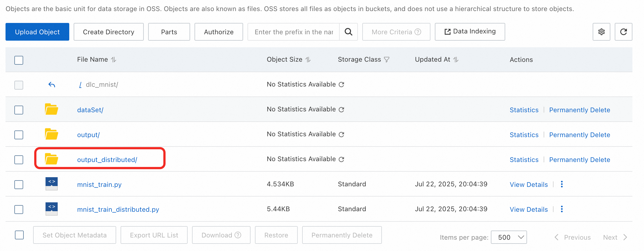The image size is (644, 251).
Task: Open the output_distributed/ folder
Action: (107, 160)
